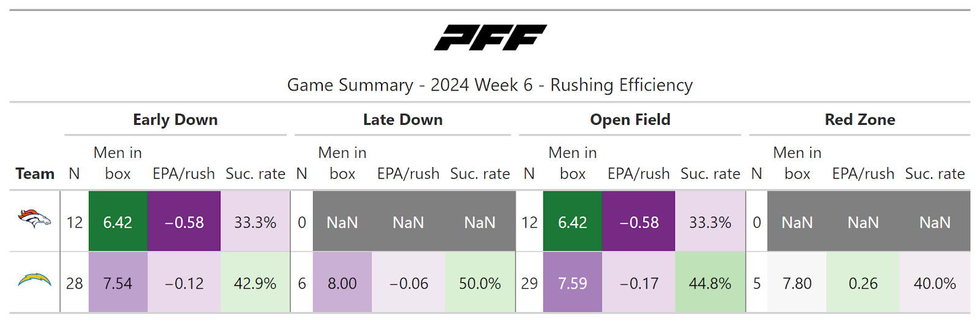Click the dark green 6.42 cell under Early Down
Viewport: 980px width, 323px height.
(x=118, y=222)
